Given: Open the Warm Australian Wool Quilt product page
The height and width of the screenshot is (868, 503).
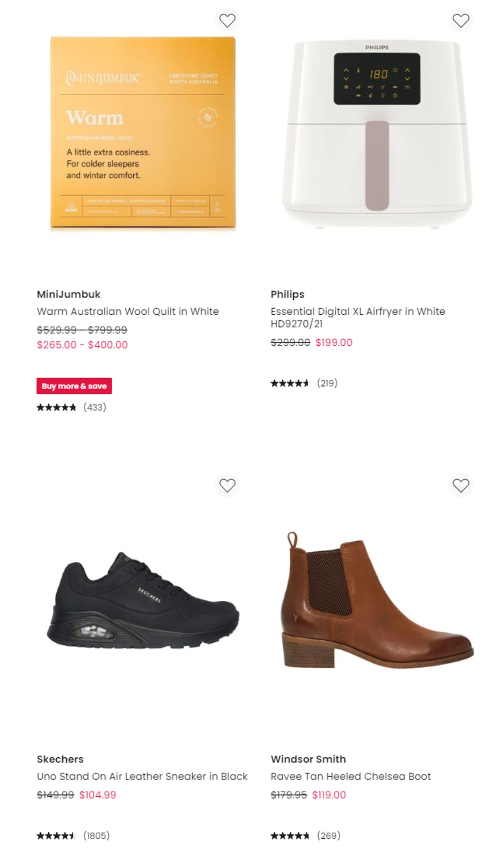Looking at the screenshot, I should 128,311.
